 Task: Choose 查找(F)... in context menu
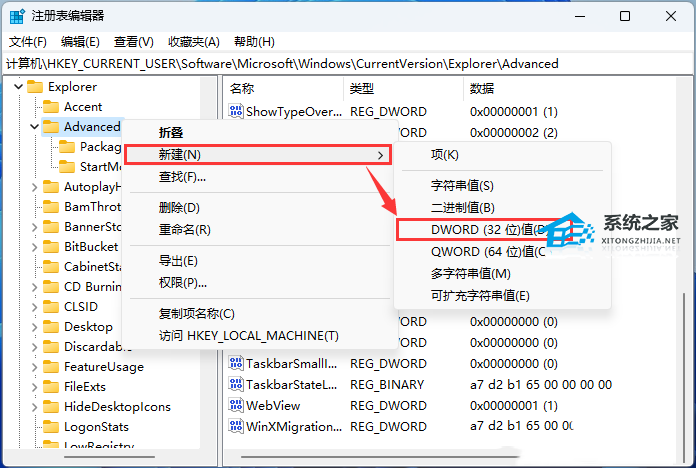click(259, 177)
